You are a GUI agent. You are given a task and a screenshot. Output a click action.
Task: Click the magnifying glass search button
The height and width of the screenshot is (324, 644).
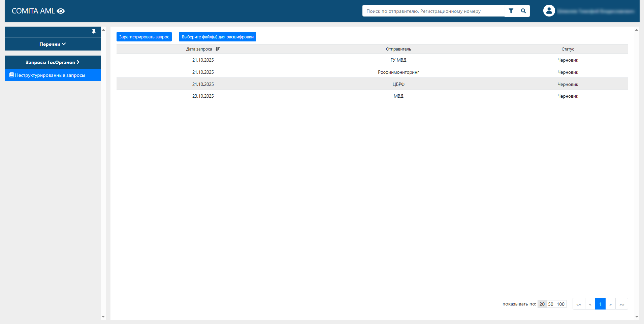(x=523, y=11)
